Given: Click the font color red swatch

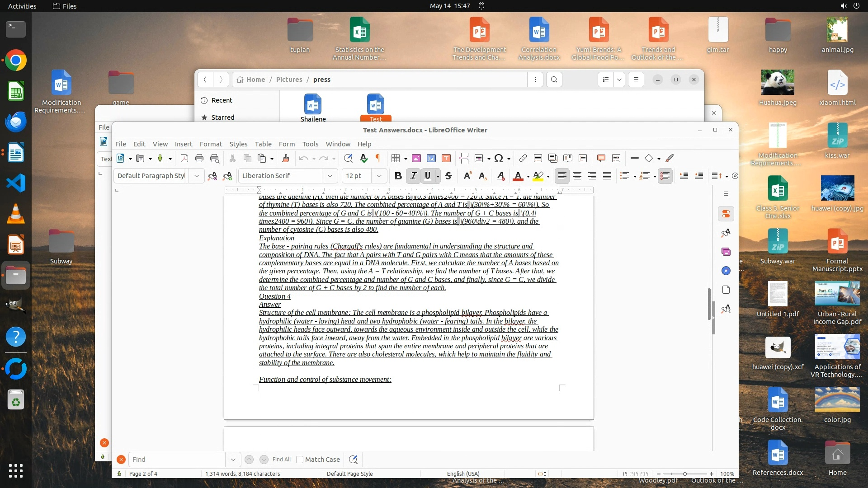Looking at the screenshot, I should pyautogui.click(x=518, y=176).
